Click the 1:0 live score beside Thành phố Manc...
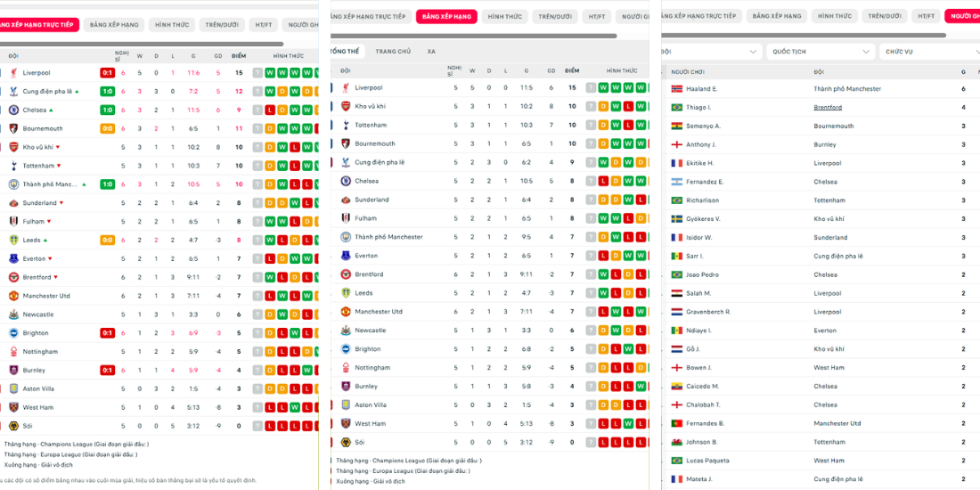Viewport: 980px width, 490px height. (x=107, y=184)
